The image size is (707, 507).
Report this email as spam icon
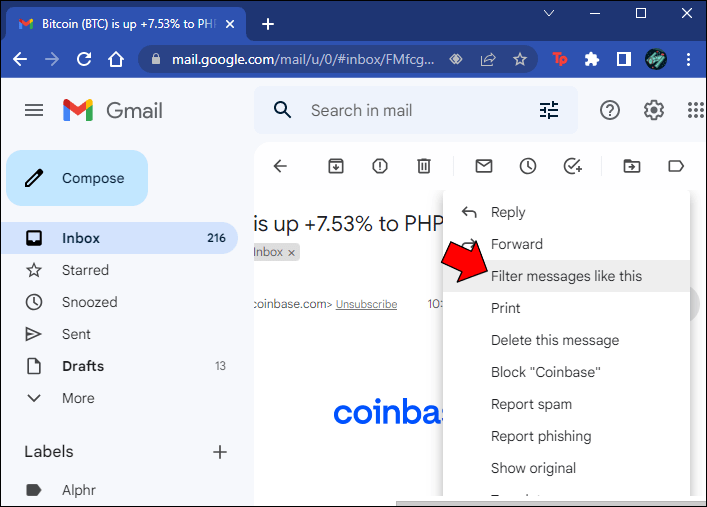click(x=380, y=166)
